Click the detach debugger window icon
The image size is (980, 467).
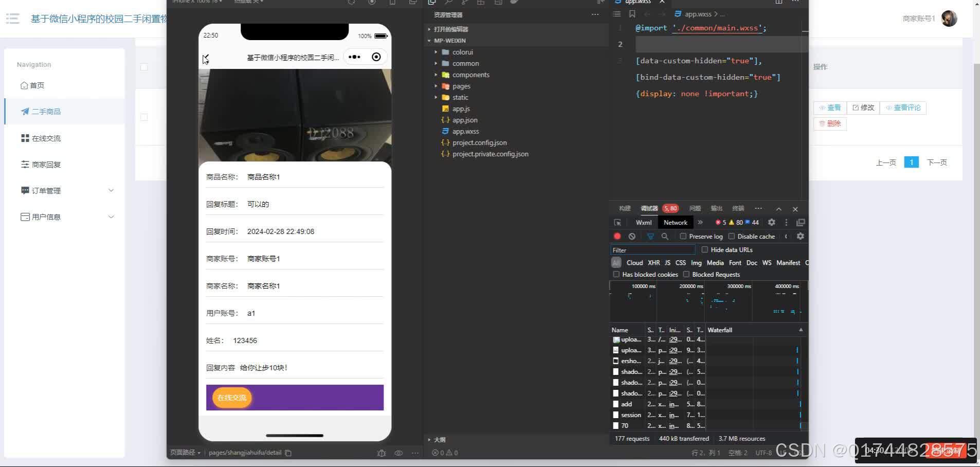click(801, 222)
